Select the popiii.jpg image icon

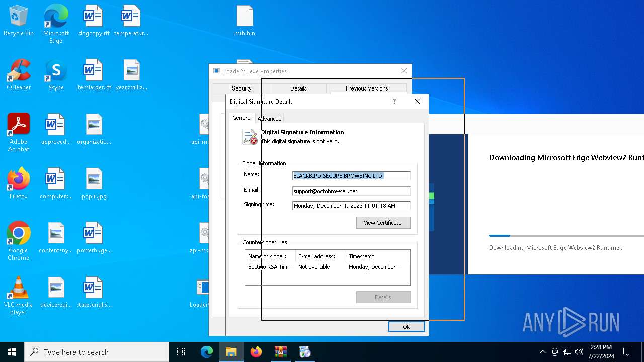[x=94, y=184]
